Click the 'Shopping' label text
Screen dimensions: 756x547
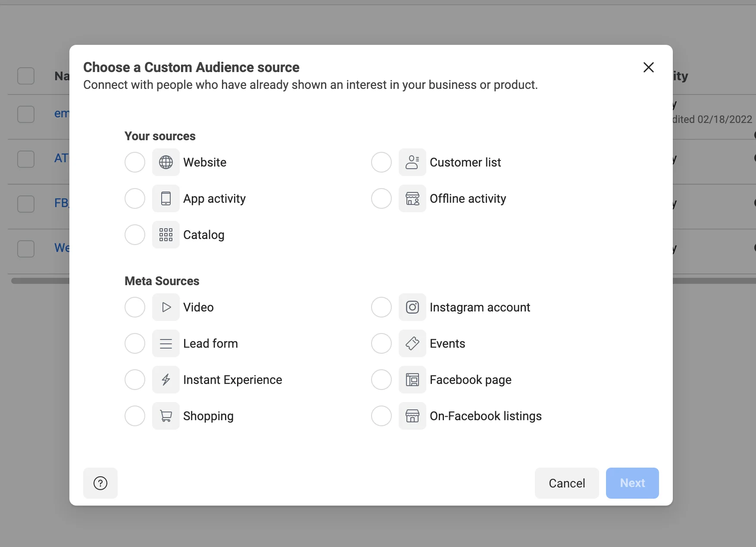(208, 416)
